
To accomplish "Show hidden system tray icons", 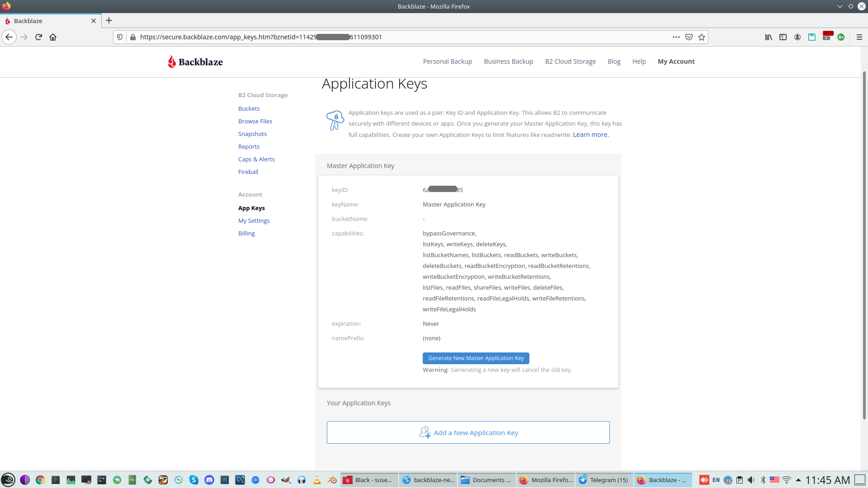I will [798, 480].
